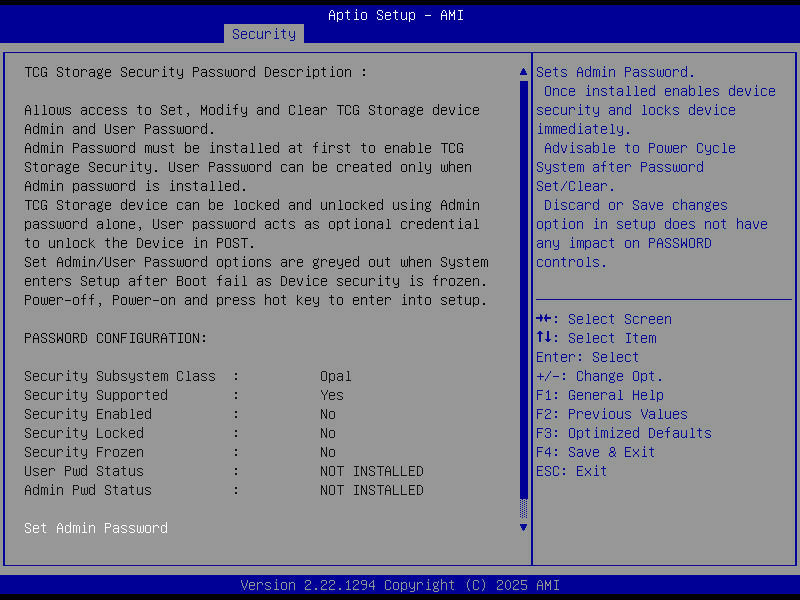Screen dimensions: 800x600
Task: Click the scrollbar up arrow
Action: click(522, 71)
